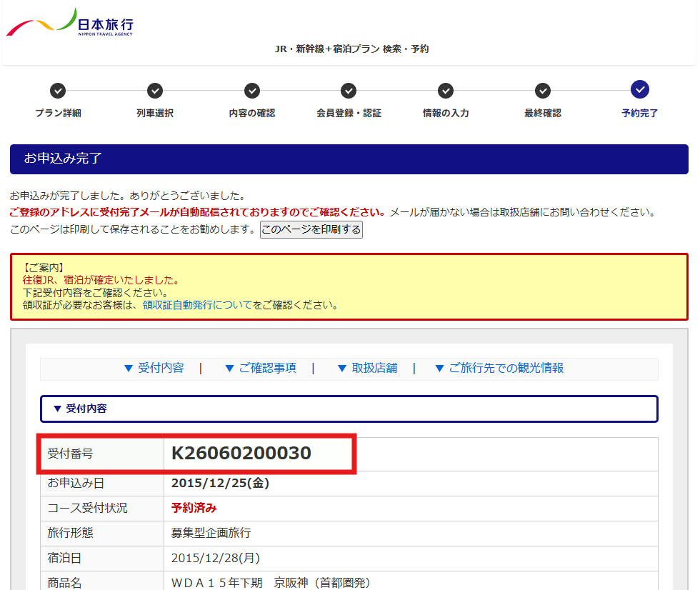Click the 情報の入力 step checkmark icon
Viewport: 700px width, 590px height.
446,91
